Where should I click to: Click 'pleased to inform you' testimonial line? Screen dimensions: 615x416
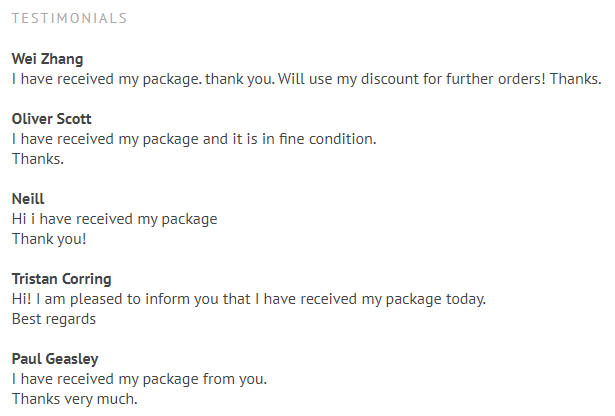tap(249, 299)
